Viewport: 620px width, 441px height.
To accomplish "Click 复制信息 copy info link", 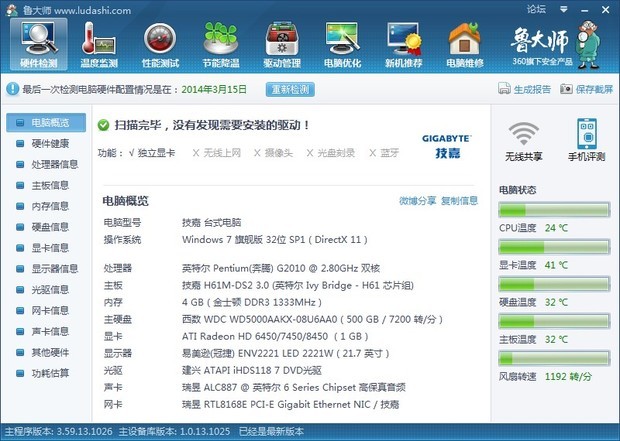I will click(459, 201).
